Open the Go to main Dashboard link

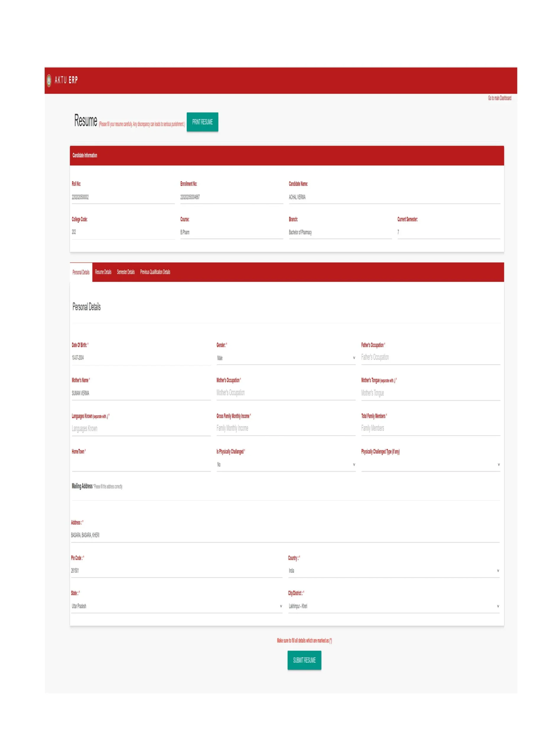pos(499,98)
